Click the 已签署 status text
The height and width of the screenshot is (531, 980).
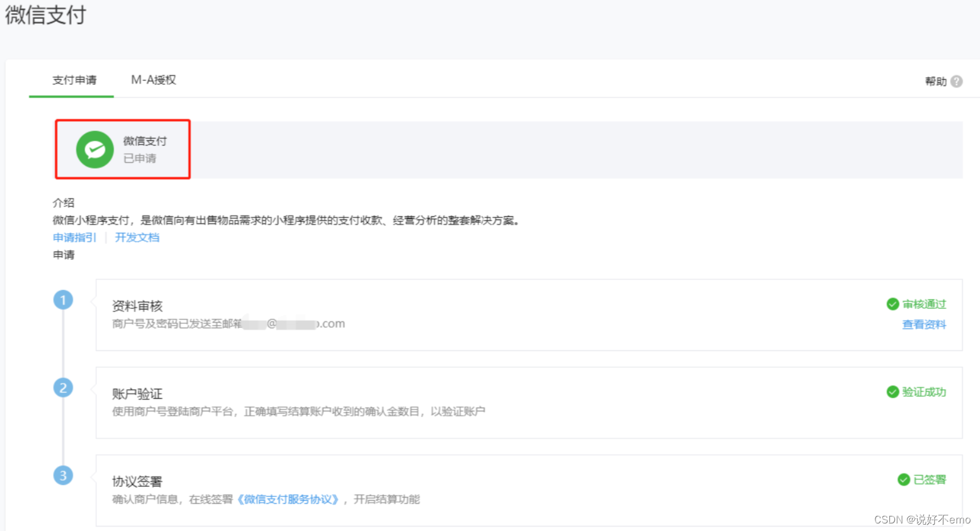930,479
